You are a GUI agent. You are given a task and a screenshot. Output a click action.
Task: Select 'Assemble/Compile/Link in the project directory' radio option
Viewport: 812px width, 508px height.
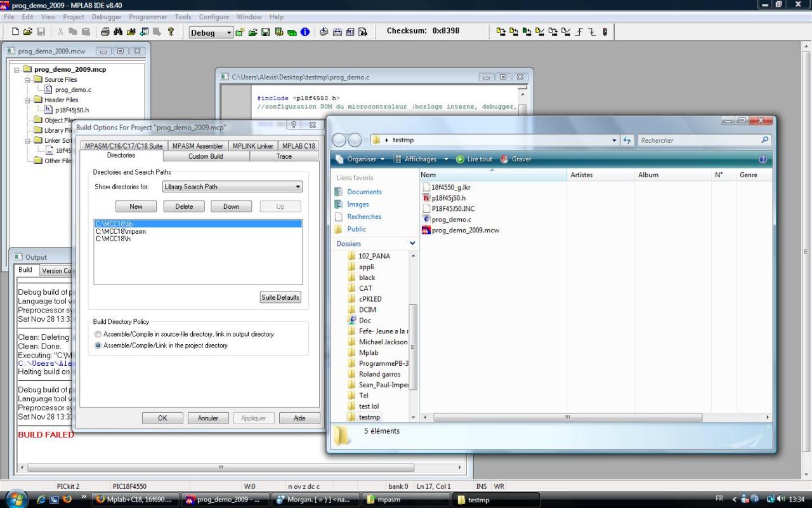[98, 345]
